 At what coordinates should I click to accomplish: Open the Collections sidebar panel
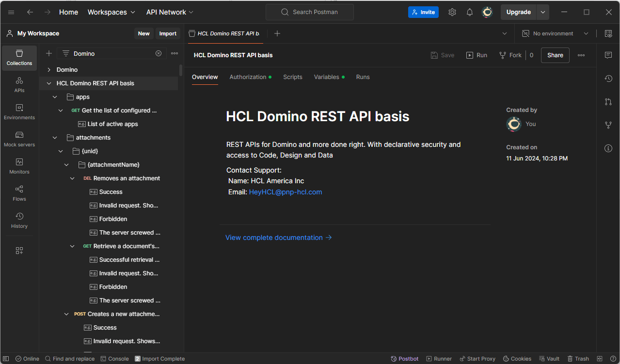click(x=19, y=58)
